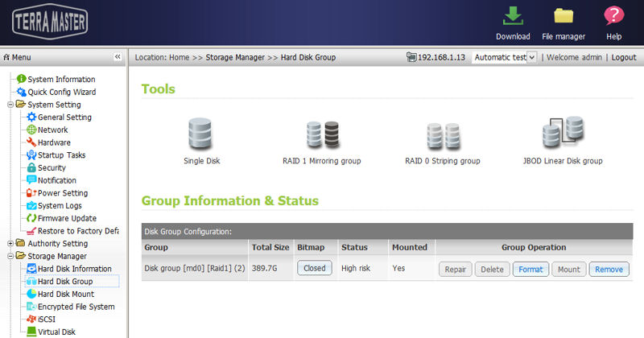The width and height of the screenshot is (644, 338).
Task: Click the Network globe icon
Action: 31,130
